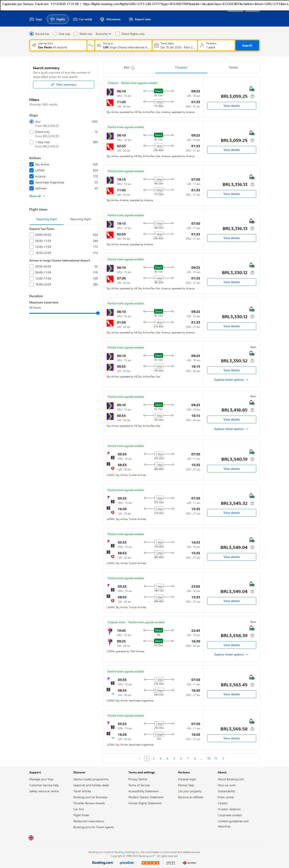Expand Show all airlines list

[x=37, y=196]
